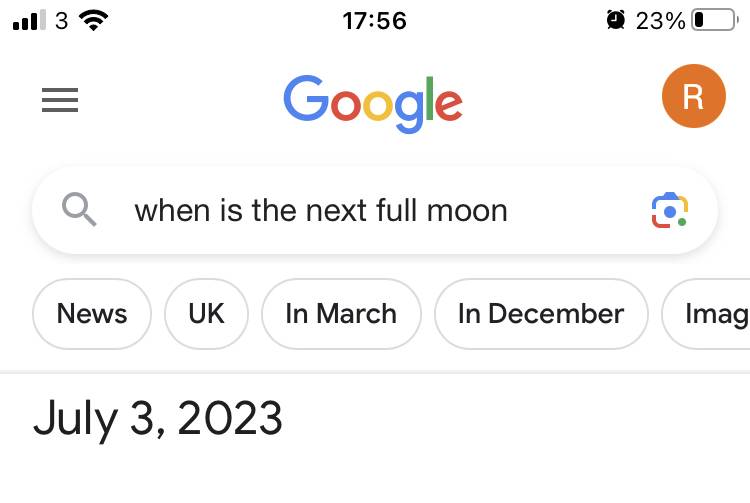Image resolution: width=750 pixels, height=503 pixels.
Task: Select the News filter chip
Action: click(x=92, y=314)
